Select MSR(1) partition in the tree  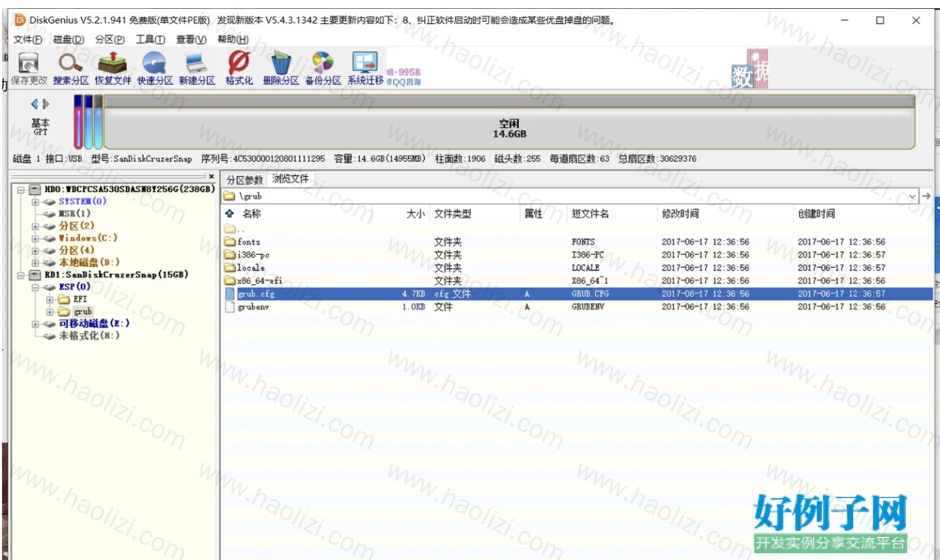coord(74,213)
